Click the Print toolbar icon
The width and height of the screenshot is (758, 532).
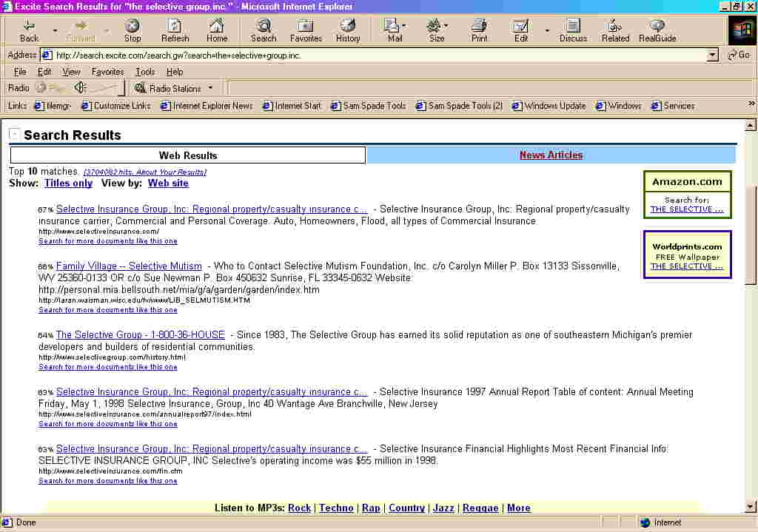pos(479,27)
